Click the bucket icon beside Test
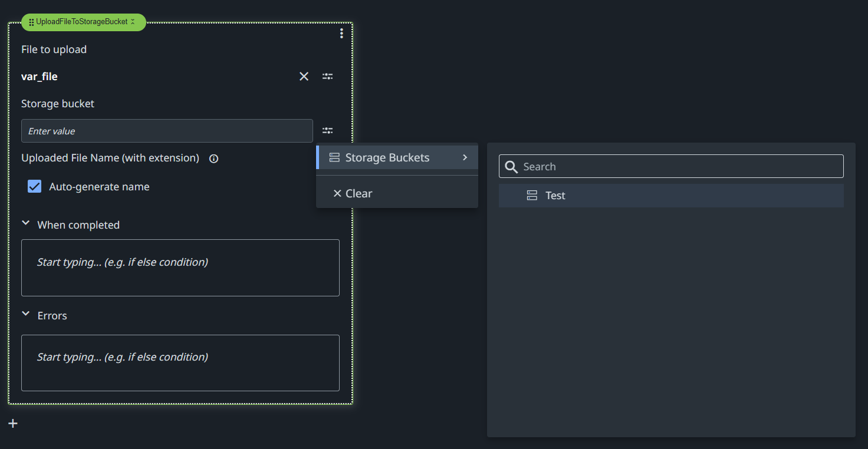The width and height of the screenshot is (868, 449). point(532,195)
